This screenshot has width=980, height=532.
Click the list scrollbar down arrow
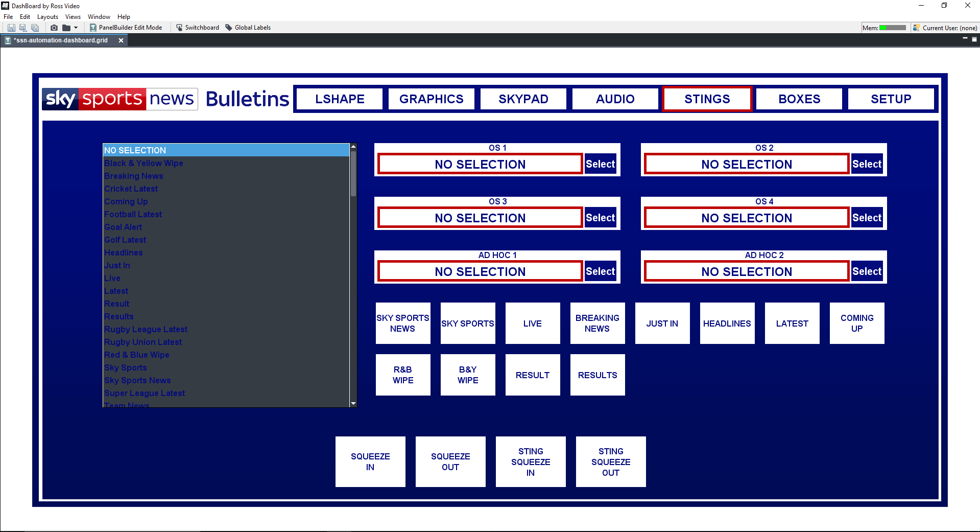pos(353,403)
